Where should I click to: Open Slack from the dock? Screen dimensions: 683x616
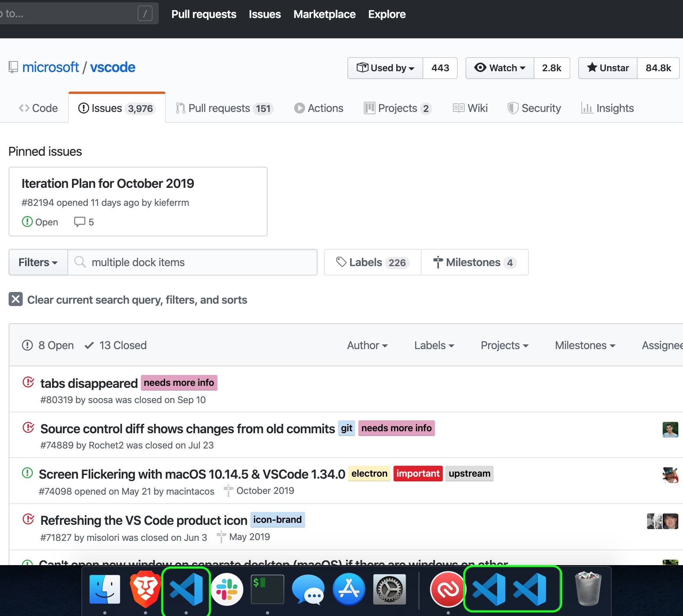point(227,589)
